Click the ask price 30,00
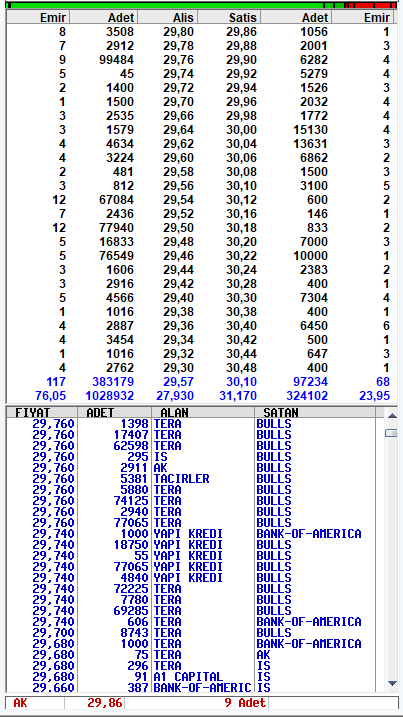Screen dimensions: 403x717 pos(242,130)
